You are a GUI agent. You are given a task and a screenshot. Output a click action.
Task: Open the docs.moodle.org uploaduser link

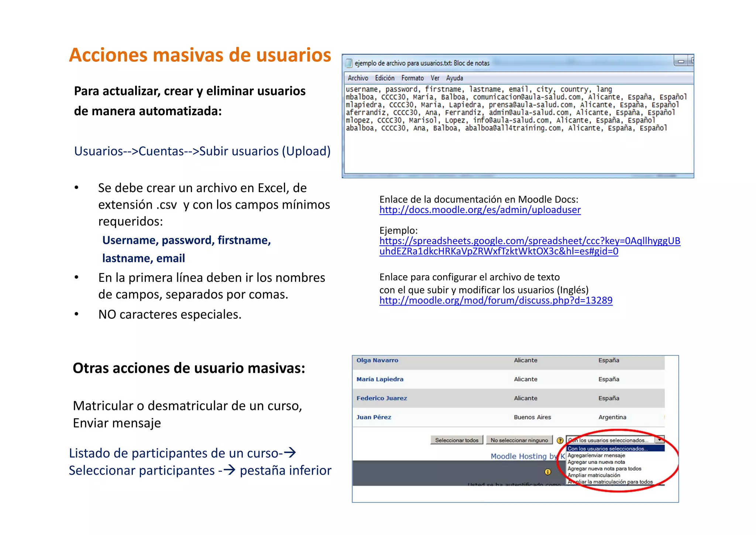point(480,210)
